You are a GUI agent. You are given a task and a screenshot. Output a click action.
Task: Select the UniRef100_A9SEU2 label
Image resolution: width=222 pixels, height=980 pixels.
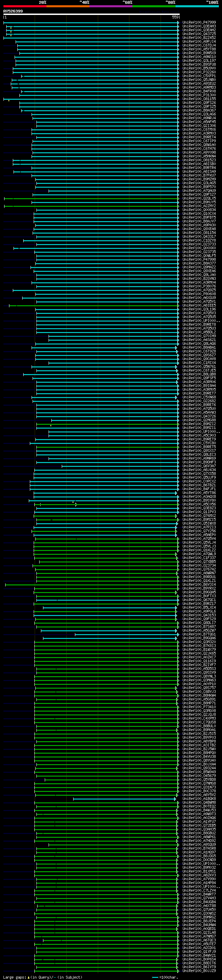click(x=199, y=84)
